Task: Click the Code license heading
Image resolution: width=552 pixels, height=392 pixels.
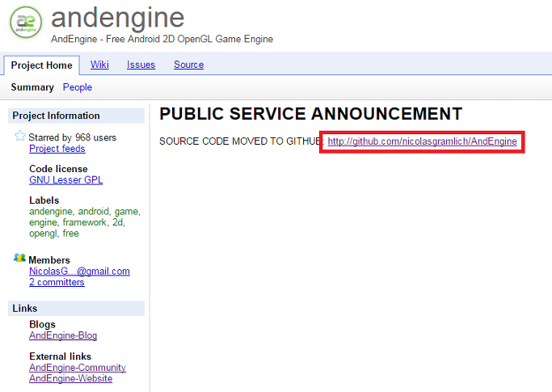Action: (58, 169)
